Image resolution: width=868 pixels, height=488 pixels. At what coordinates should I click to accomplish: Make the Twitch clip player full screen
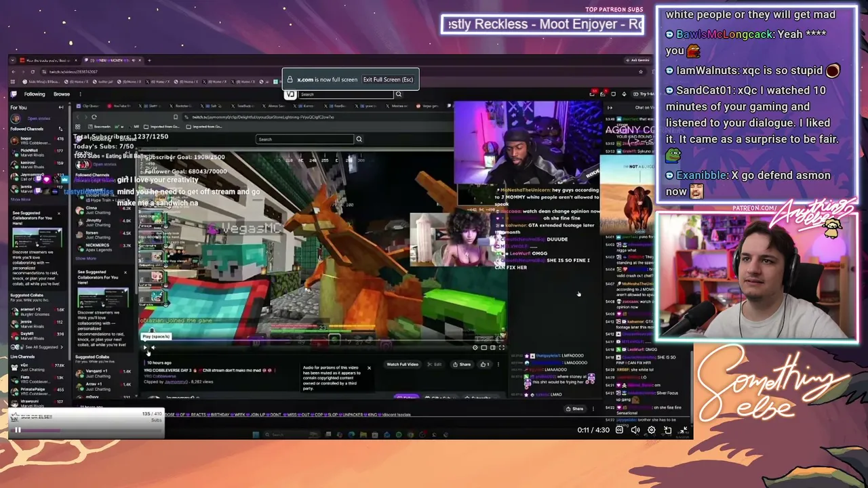(501, 348)
